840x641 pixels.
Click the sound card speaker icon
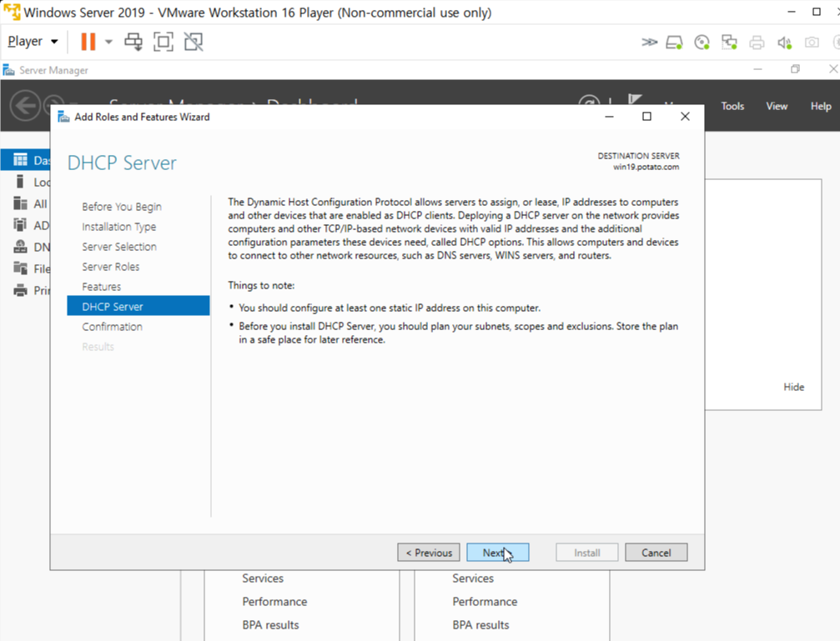(784, 43)
